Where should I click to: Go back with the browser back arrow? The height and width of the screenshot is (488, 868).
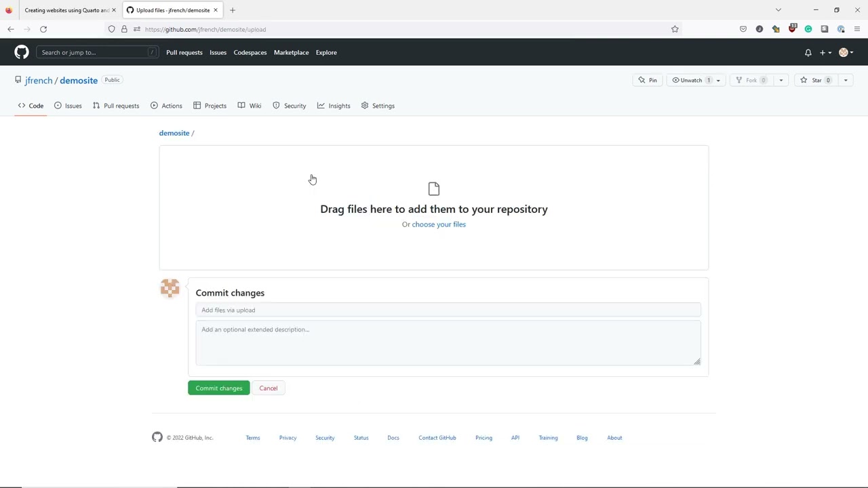pyautogui.click(x=11, y=29)
